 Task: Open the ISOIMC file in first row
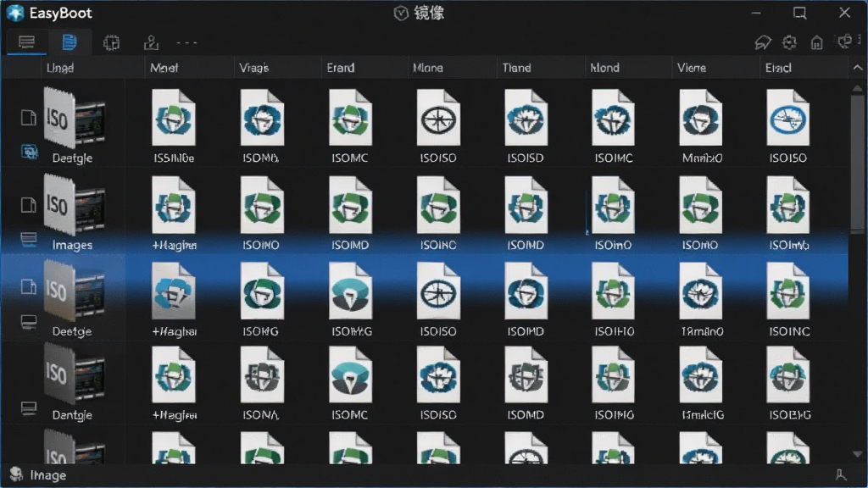(x=614, y=118)
